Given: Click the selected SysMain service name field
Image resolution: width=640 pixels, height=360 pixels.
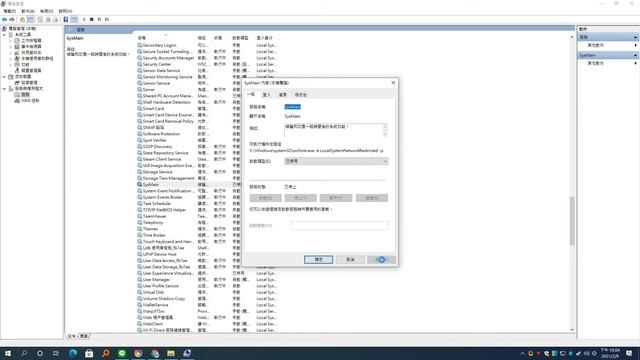Looking at the screenshot, I should pos(292,107).
